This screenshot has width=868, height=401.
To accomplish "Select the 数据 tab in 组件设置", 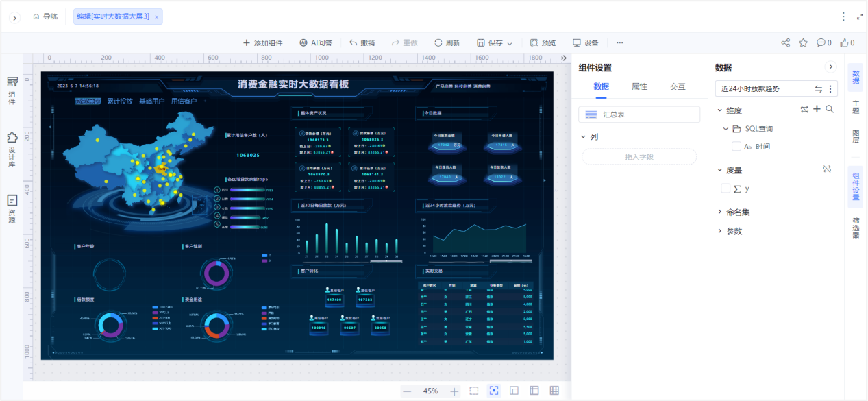I will (x=601, y=87).
